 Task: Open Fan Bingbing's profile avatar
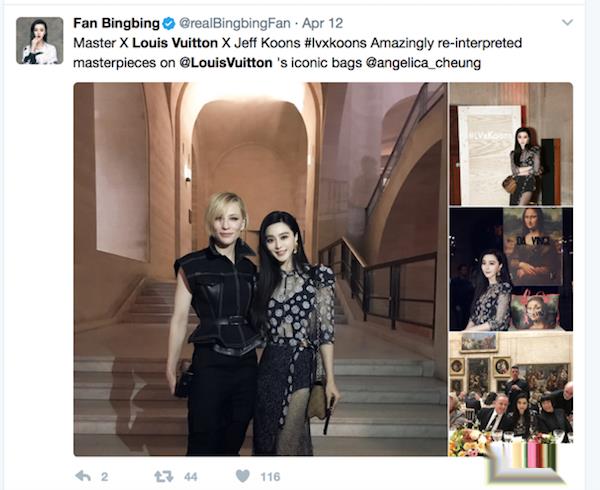click(40, 41)
